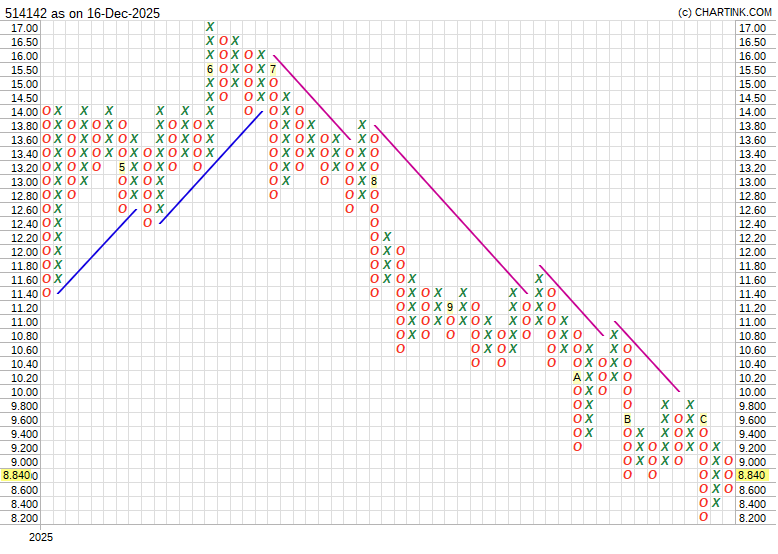The image size is (778, 554).
Task: Click the 2025 year label below the chart
Action: pos(41,538)
